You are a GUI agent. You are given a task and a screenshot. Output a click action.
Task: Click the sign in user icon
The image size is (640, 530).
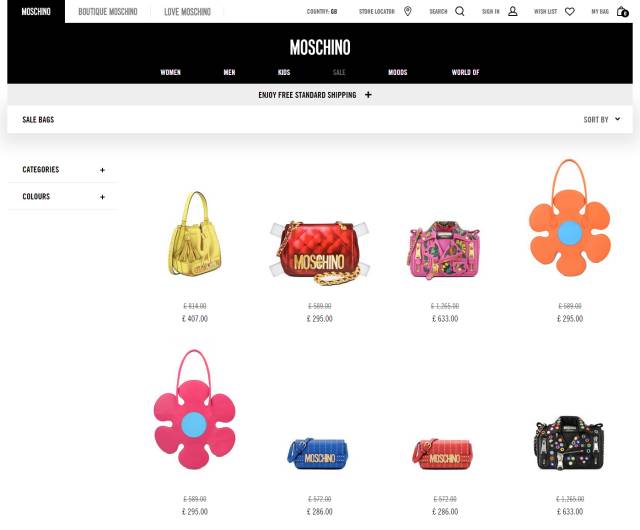click(x=513, y=11)
